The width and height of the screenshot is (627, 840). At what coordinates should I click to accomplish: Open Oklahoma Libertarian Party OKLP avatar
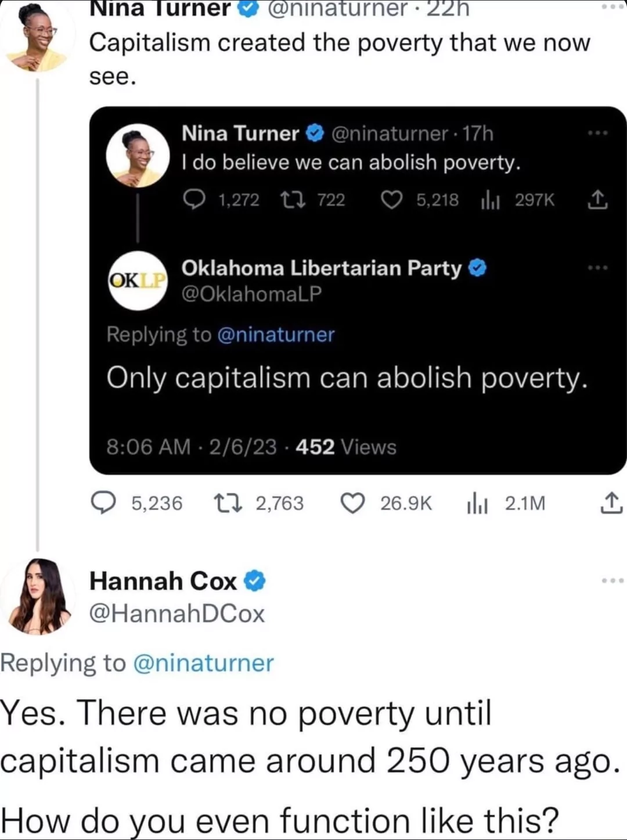(138, 281)
